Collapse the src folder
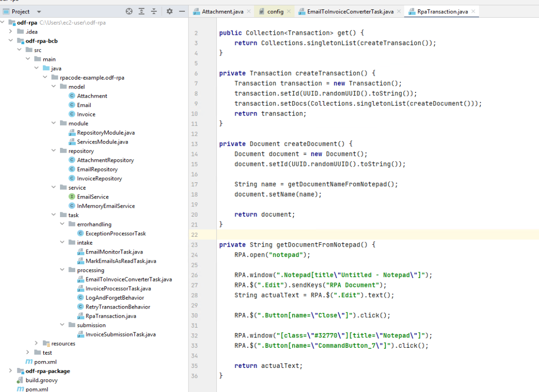The image size is (539, 392). point(19,50)
